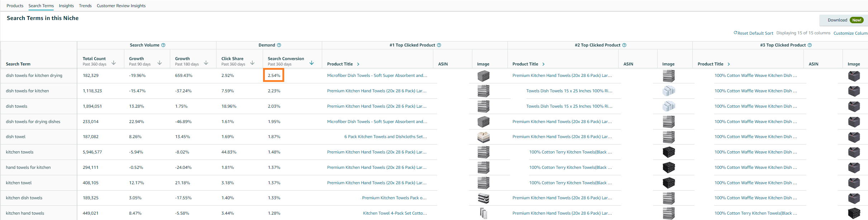
Task: Open the Trends tab
Action: tap(85, 6)
